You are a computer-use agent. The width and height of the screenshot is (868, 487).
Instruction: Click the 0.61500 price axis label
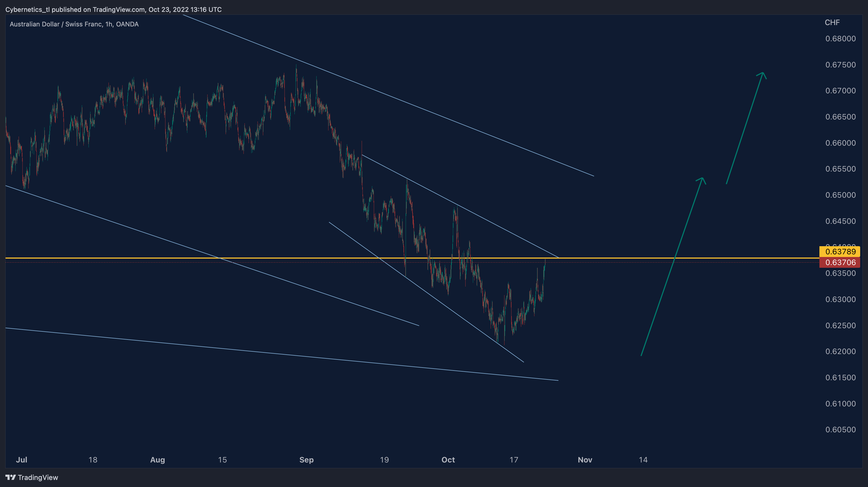(840, 378)
